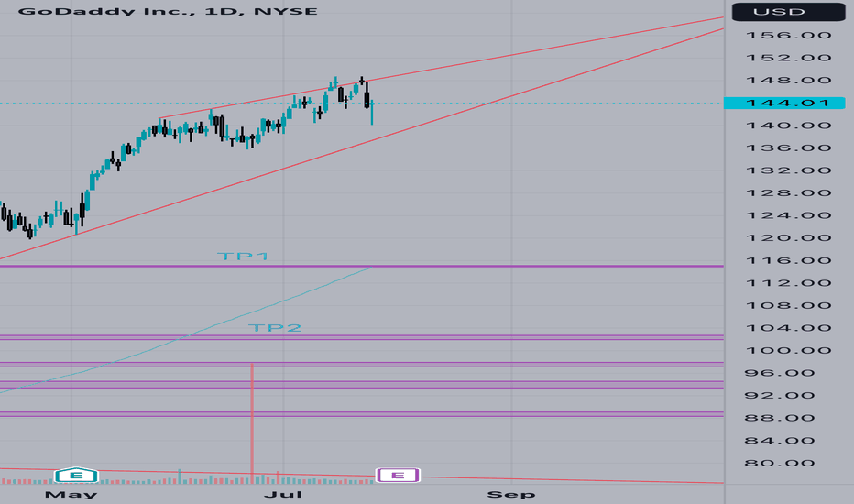Click the latest teal candlestick at 144
This screenshot has width=854, height=504.
click(372, 112)
